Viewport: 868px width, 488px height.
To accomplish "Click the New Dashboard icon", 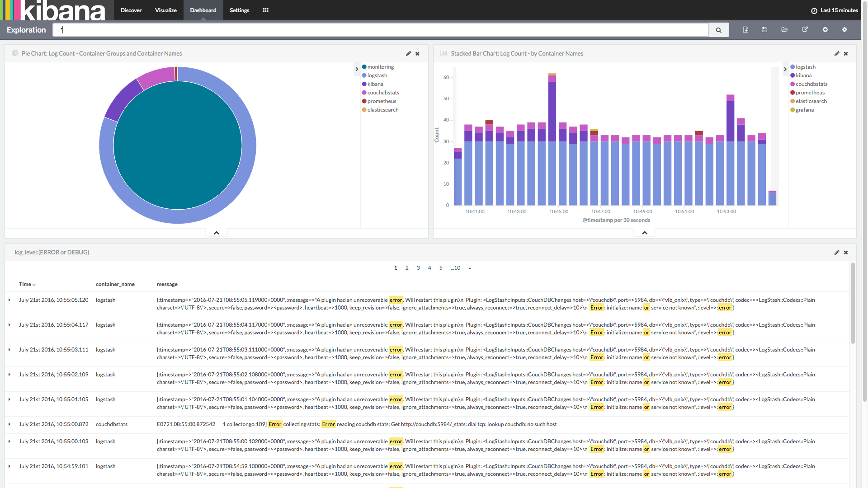I will 745,30.
